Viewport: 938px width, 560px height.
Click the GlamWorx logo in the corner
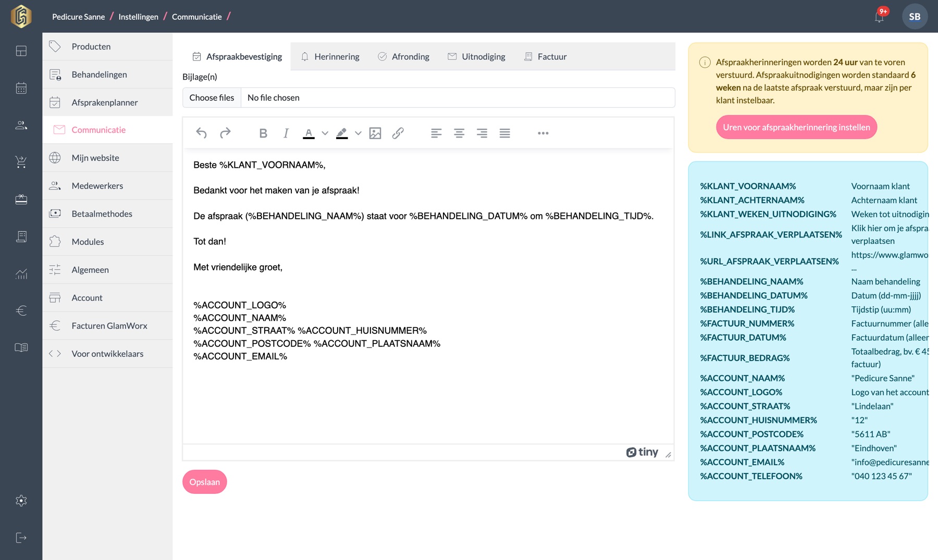[x=21, y=16]
